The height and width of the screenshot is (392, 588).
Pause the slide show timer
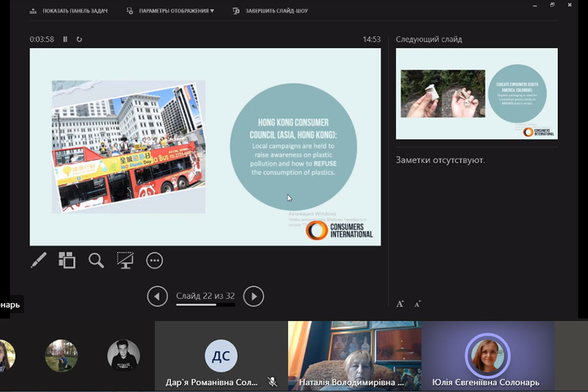pos(65,39)
